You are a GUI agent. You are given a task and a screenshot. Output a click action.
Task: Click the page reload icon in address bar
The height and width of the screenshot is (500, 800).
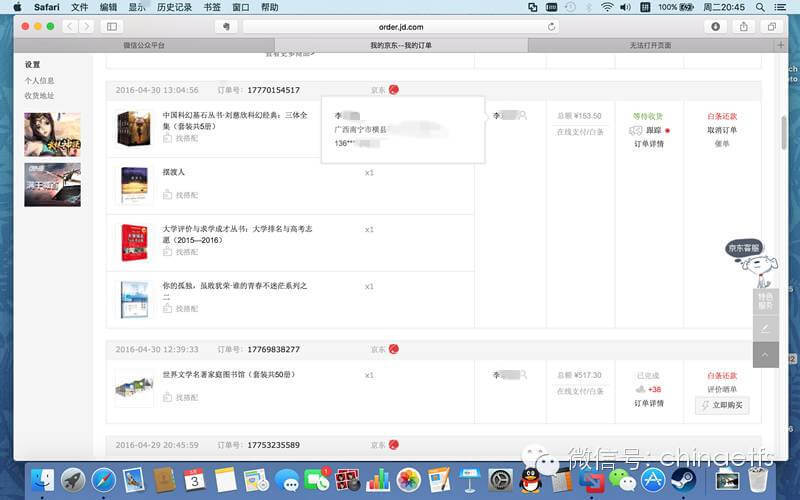(551, 26)
